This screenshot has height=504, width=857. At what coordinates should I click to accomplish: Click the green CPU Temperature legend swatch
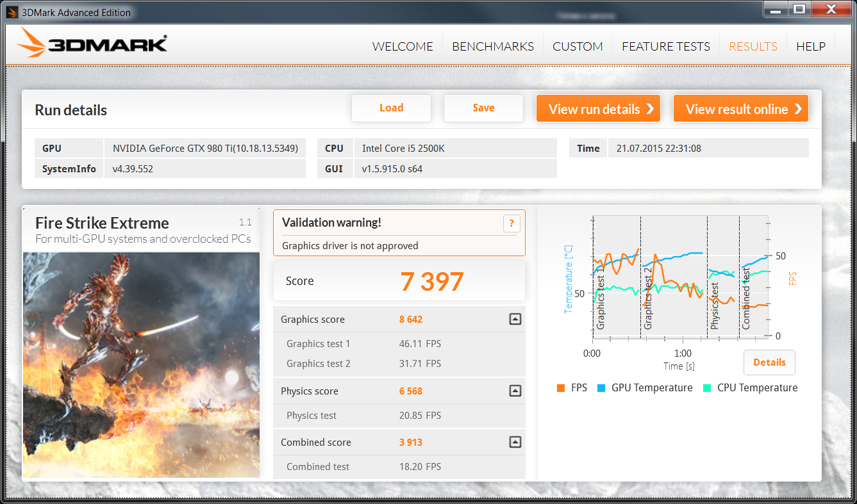(707, 387)
